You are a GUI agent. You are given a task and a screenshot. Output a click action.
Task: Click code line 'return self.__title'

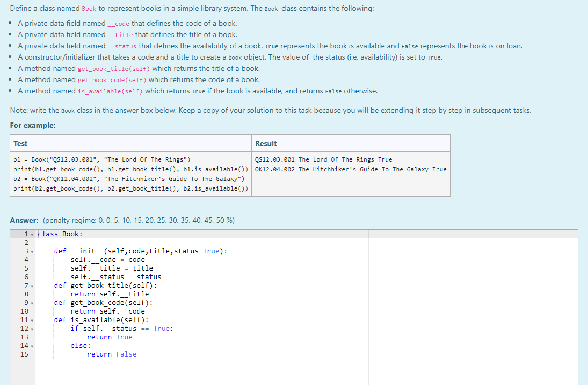110,294
